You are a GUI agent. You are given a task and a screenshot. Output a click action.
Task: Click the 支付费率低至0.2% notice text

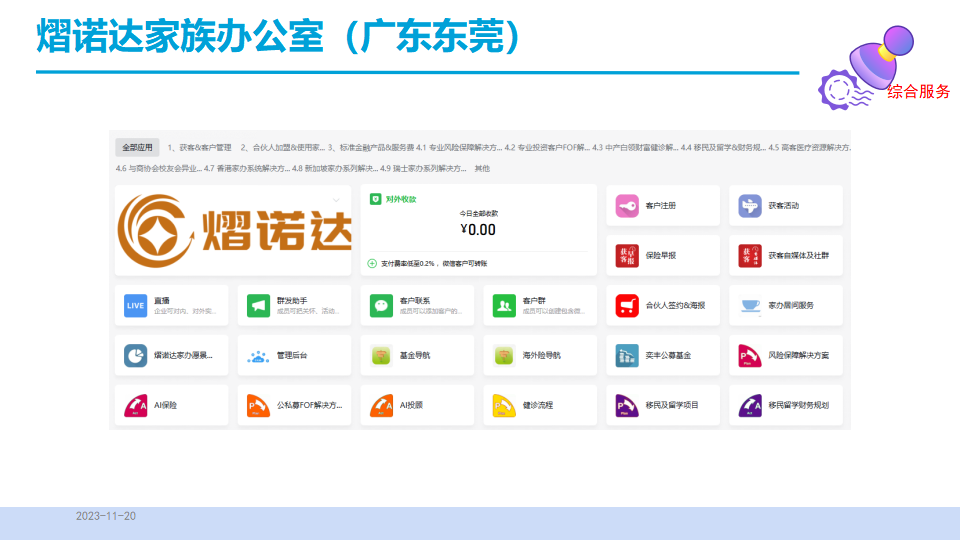tap(434, 263)
